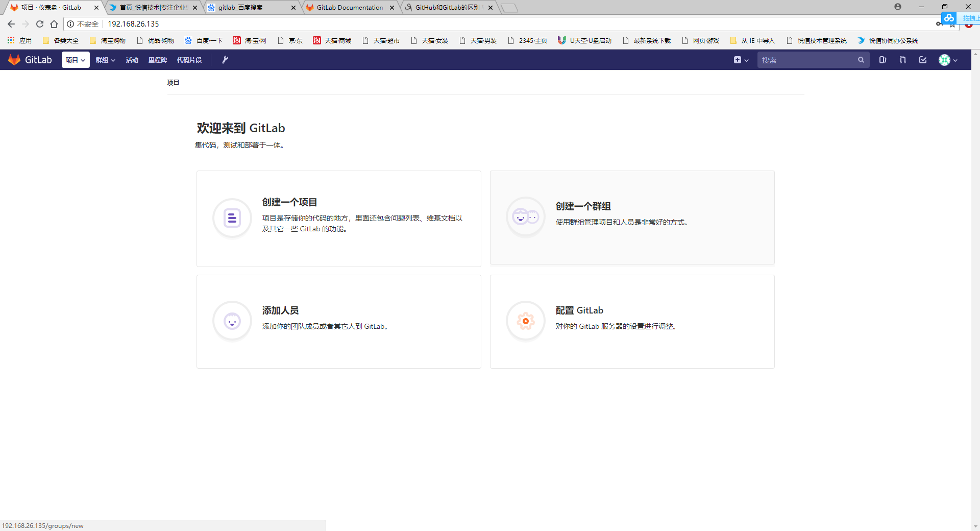Expand the 项目 dropdown in navbar
This screenshot has width=980, height=531.
coord(76,60)
